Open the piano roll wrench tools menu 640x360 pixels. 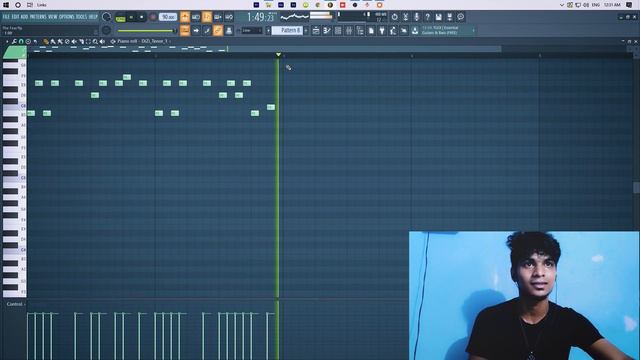click(x=14, y=42)
